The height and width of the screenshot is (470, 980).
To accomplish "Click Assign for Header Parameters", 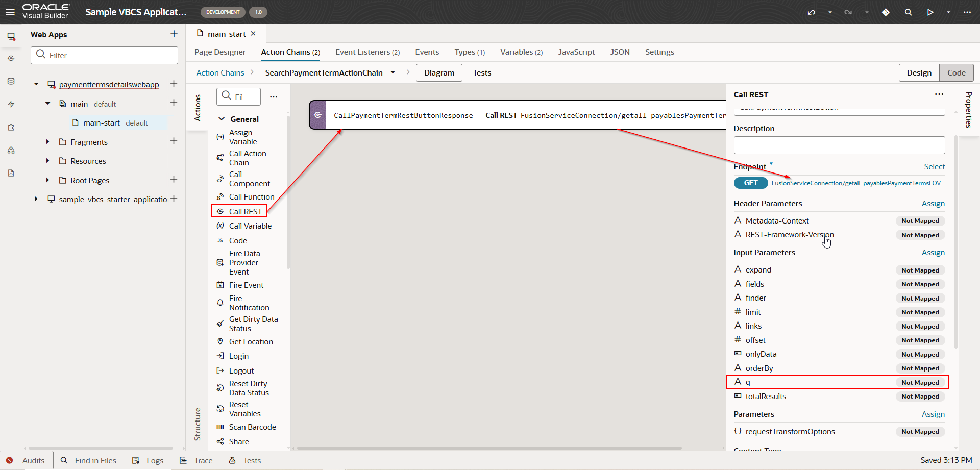I will [933, 204].
